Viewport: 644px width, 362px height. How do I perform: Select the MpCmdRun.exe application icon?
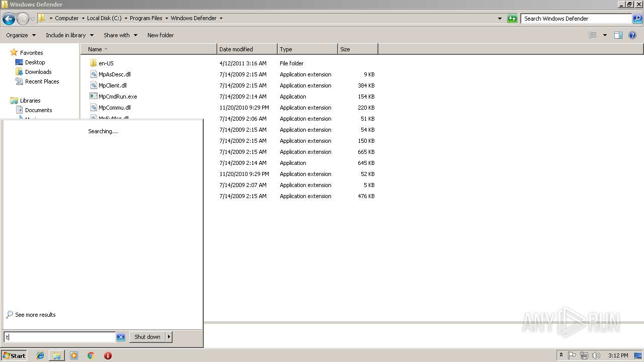coord(93,97)
